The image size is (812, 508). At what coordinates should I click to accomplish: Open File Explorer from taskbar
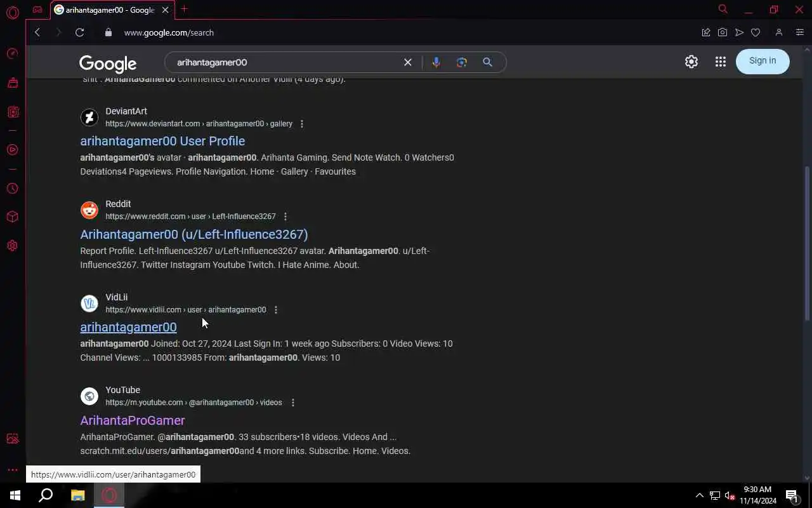[77, 495]
